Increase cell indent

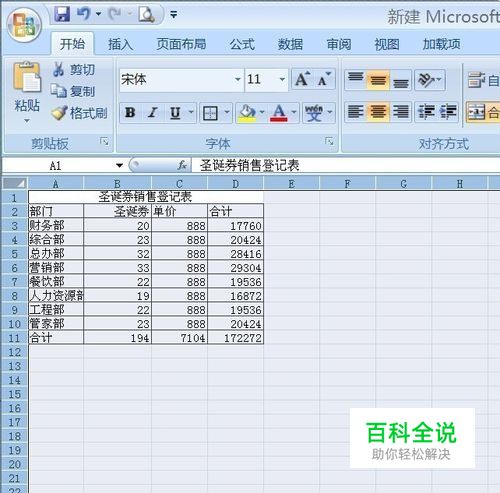(x=448, y=112)
